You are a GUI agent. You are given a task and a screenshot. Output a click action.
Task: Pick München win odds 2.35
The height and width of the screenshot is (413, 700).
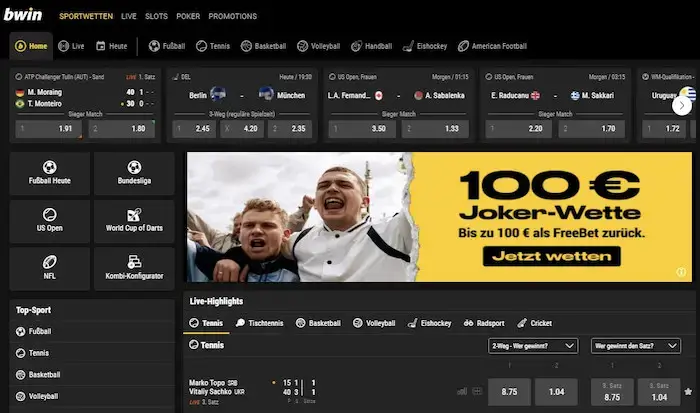[x=290, y=129]
